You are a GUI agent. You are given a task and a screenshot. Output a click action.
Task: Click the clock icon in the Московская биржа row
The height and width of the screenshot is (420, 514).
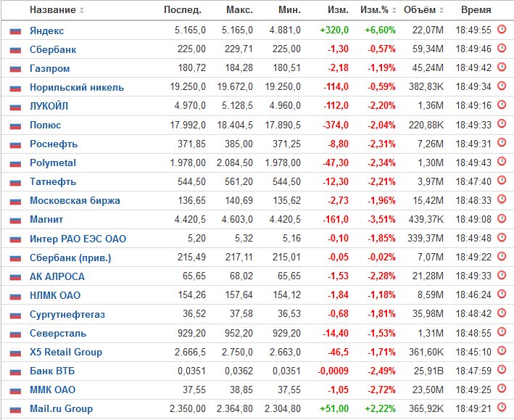click(502, 199)
